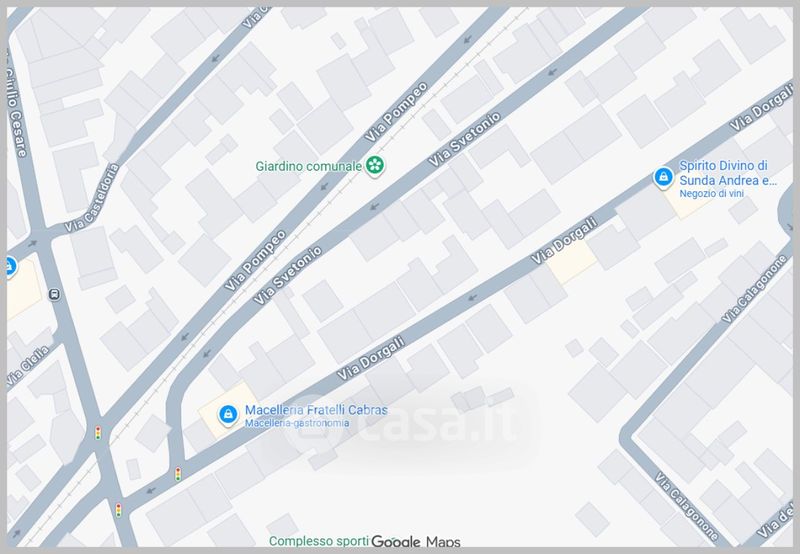This screenshot has height=554, width=800.
Task: Click the Via Clelia street label
Action: pos(29,365)
